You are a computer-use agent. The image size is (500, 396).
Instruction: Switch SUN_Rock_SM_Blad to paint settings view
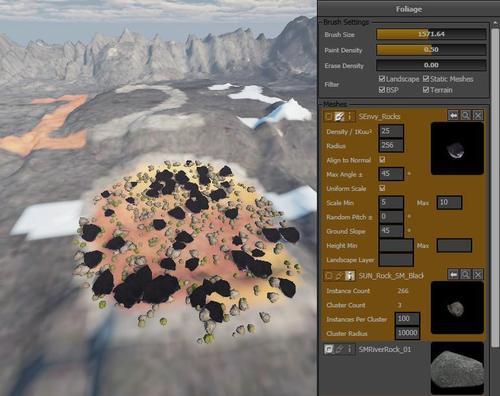point(339,276)
